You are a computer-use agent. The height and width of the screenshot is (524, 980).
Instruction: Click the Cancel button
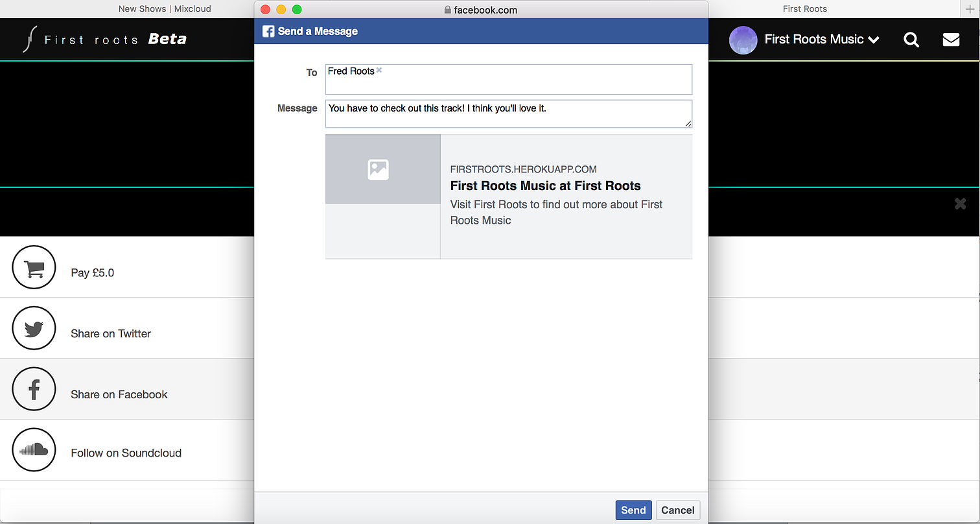pyautogui.click(x=678, y=510)
